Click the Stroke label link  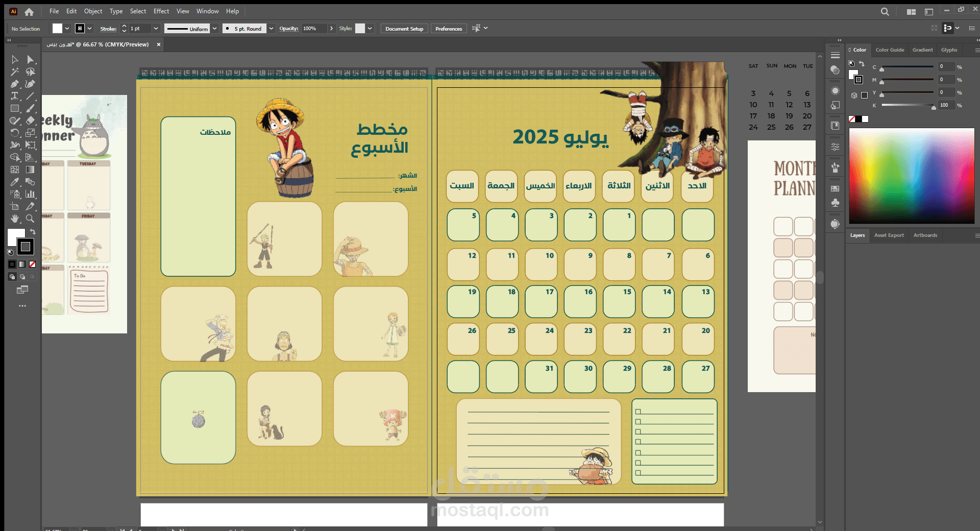pyautogui.click(x=108, y=29)
